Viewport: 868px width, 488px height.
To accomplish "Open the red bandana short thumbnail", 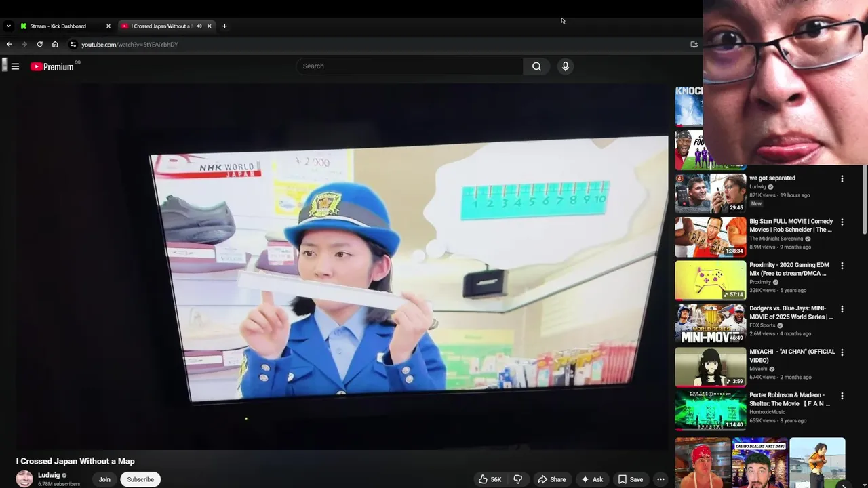I will coord(703,463).
